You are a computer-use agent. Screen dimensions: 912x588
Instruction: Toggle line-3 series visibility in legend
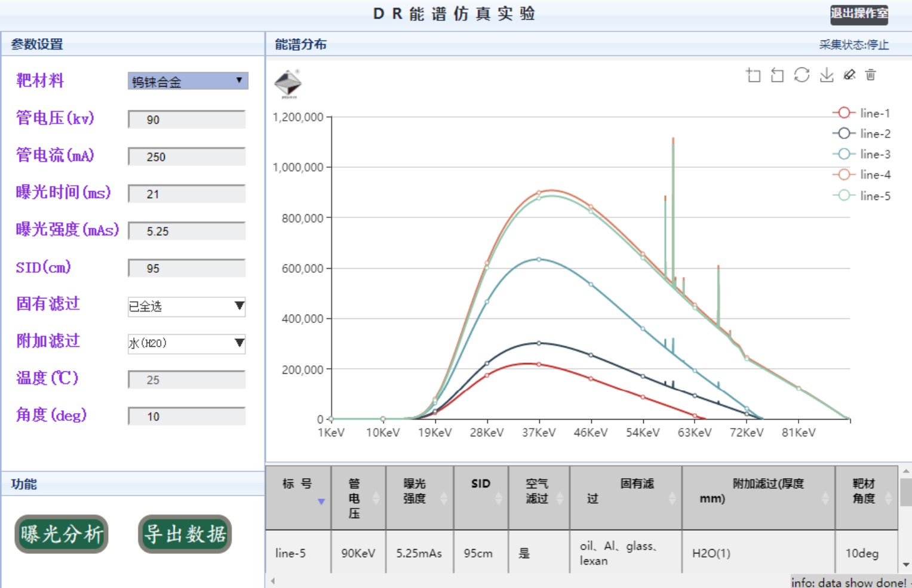click(861, 154)
